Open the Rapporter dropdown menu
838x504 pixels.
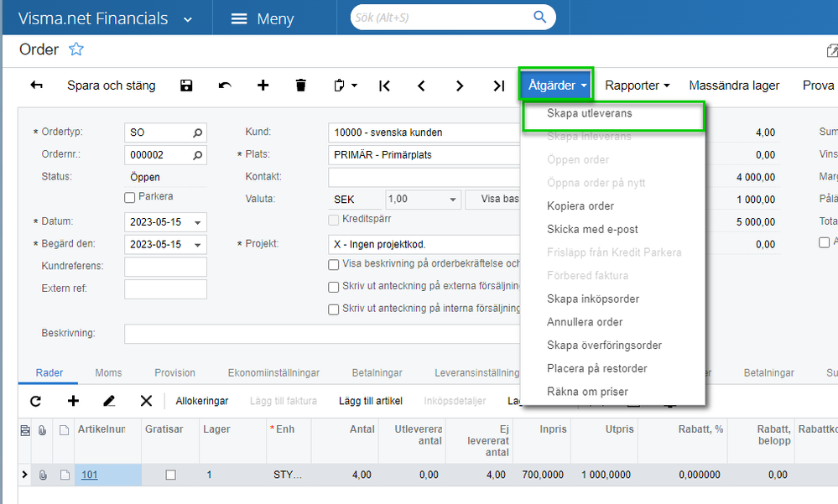pyautogui.click(x=637, y=86)
